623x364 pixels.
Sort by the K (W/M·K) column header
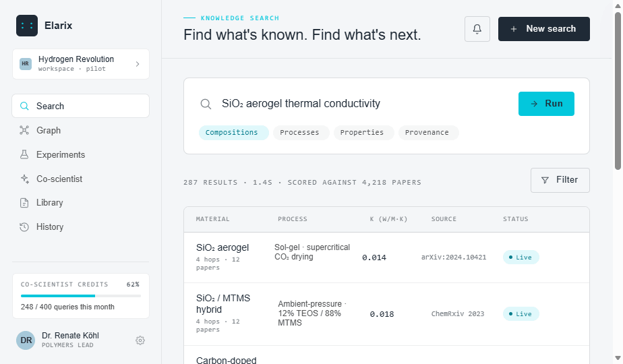(x=388, y=219)
